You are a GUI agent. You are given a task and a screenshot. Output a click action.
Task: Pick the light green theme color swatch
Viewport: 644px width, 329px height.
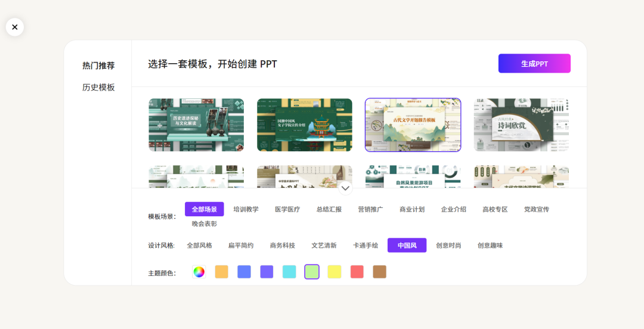[312, 272]
